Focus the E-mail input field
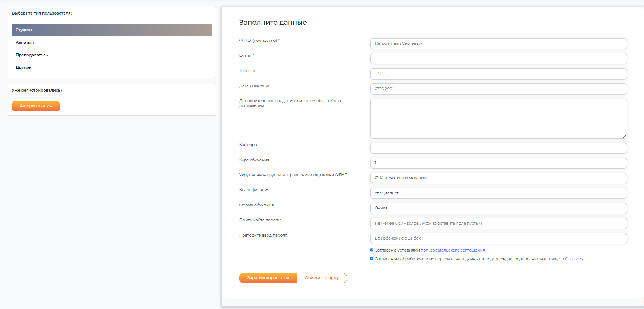 498,59
